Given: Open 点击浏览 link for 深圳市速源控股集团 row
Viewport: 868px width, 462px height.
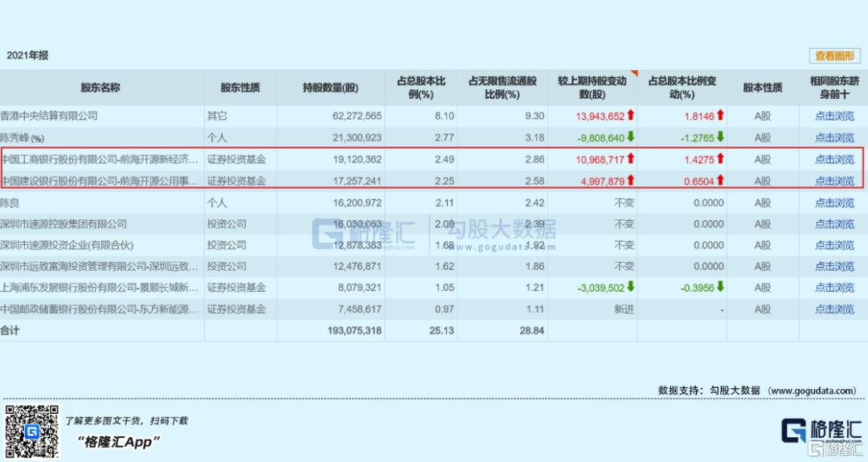Looking at the screenshot, I should (834, 224).
